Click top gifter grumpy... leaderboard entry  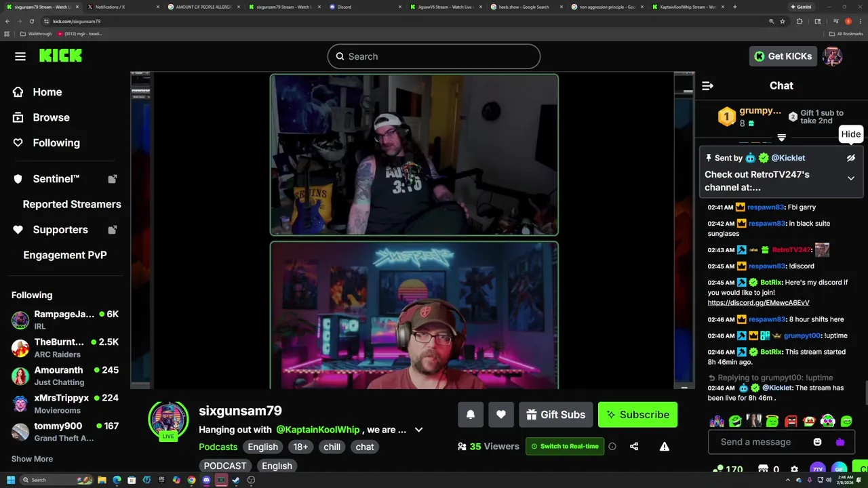pos(751,117)
